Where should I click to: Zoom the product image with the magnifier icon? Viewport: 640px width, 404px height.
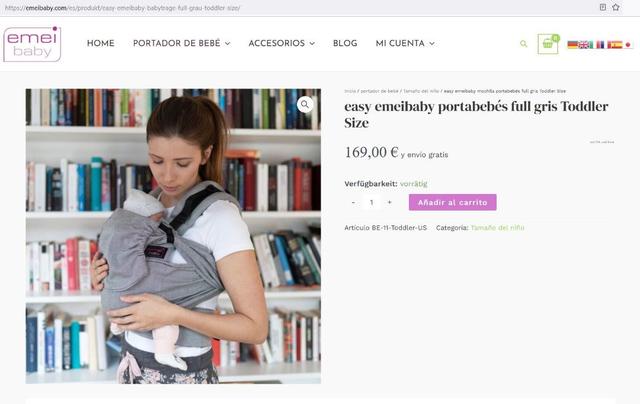(305, 105)
